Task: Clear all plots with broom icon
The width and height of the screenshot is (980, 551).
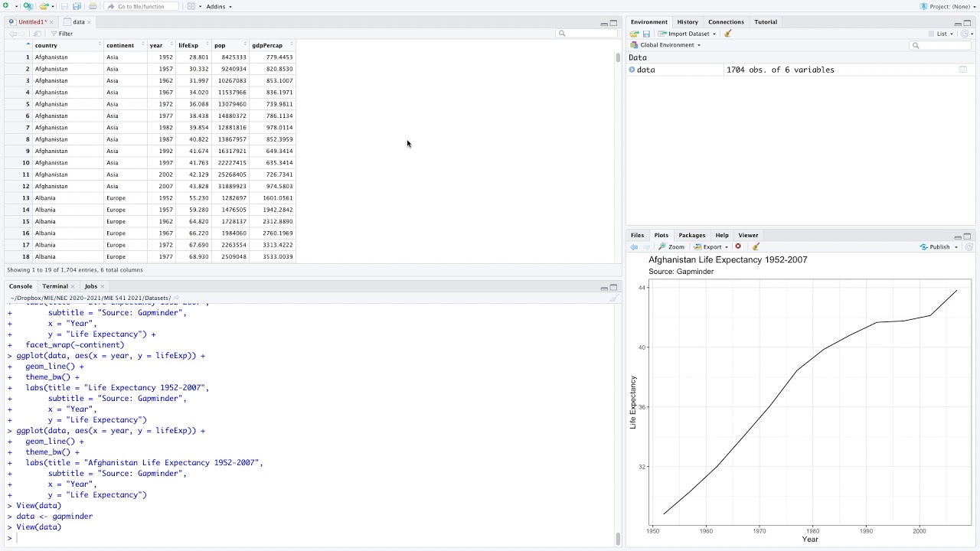Action: click(x=756, y=246)
